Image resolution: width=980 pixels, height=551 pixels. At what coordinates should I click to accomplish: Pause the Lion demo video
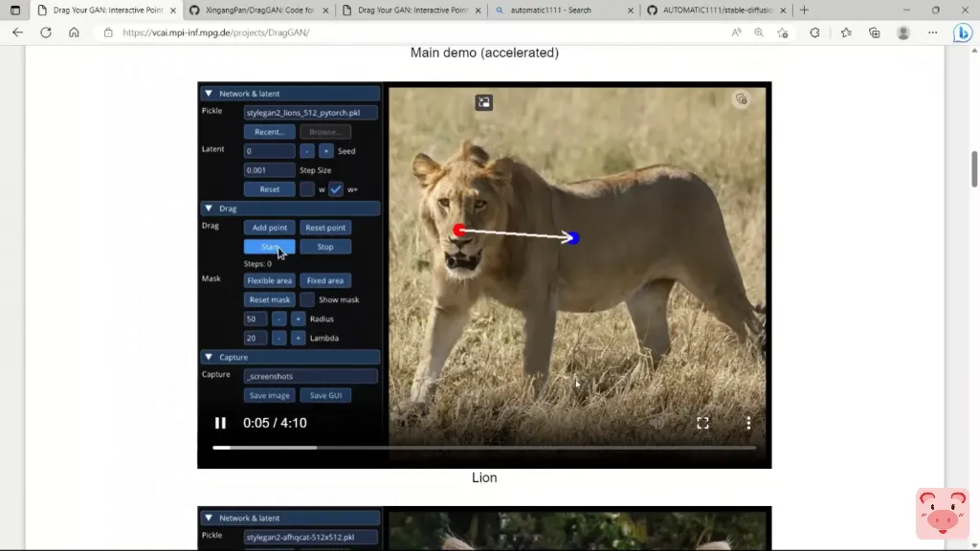point(220,423)
